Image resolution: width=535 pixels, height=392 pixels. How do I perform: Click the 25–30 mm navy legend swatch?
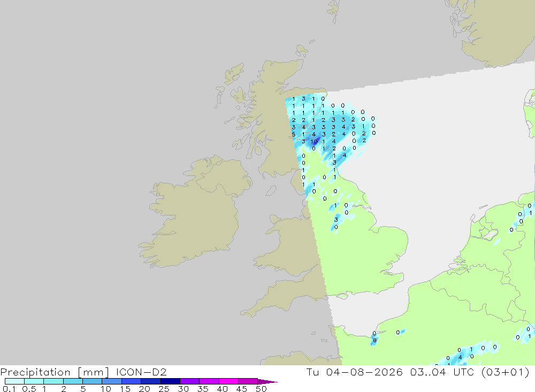(x=170, y=381)
